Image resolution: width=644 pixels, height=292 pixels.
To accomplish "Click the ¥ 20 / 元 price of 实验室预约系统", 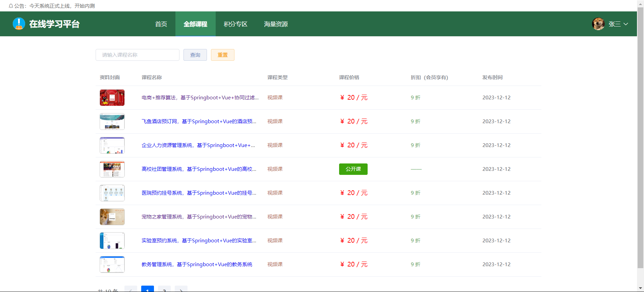I will 354,241.
